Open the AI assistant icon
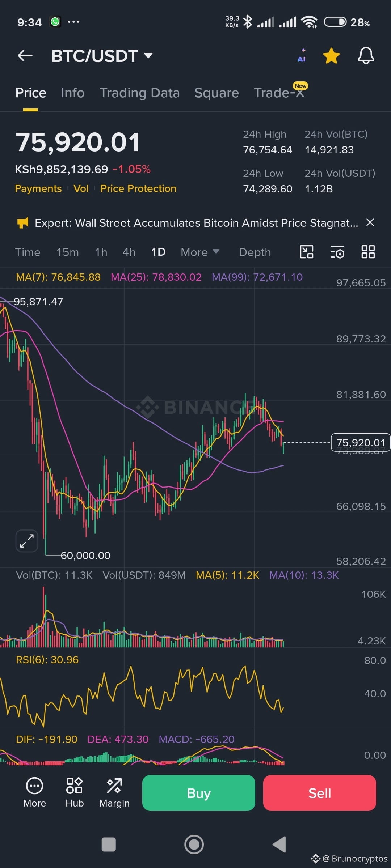This screenshot has width=391, height=868. 302,56
